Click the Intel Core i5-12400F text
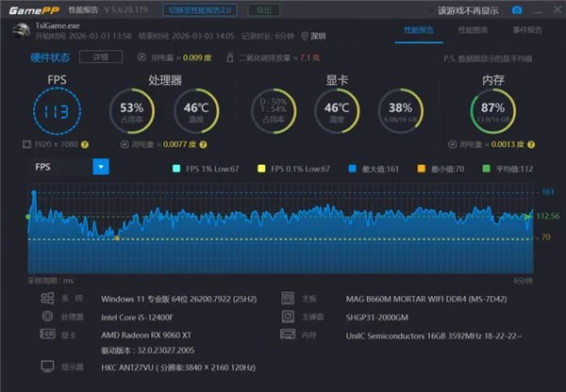This screenshot has width=566, height=392. point(137,318)
